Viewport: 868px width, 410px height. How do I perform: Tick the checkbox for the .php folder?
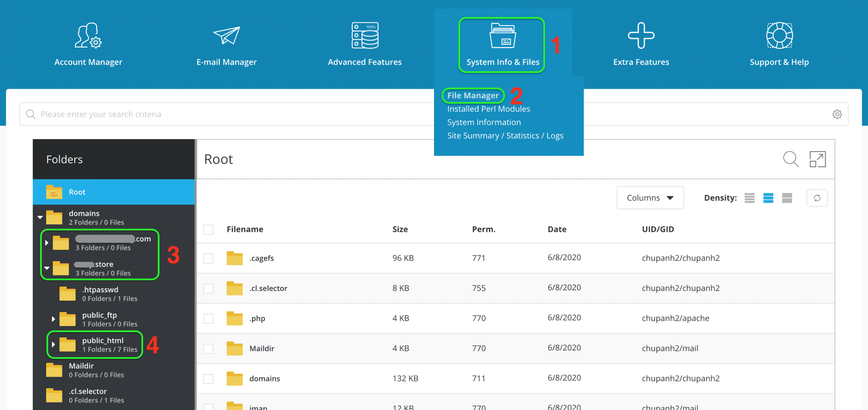tap(208, 319)
